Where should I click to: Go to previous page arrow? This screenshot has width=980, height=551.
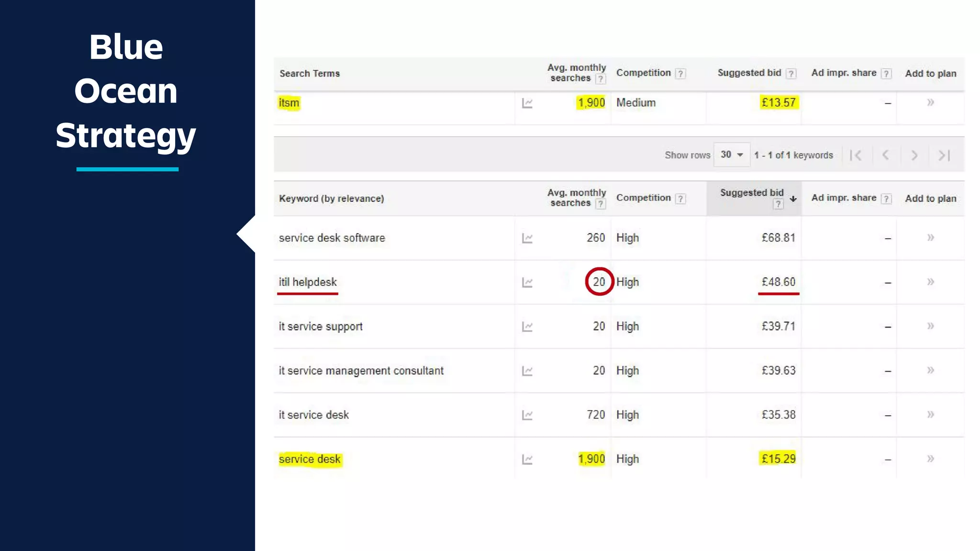tap(885, 155)
